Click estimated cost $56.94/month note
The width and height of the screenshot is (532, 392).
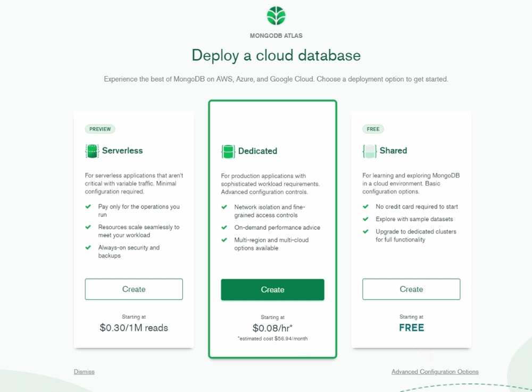272,338
